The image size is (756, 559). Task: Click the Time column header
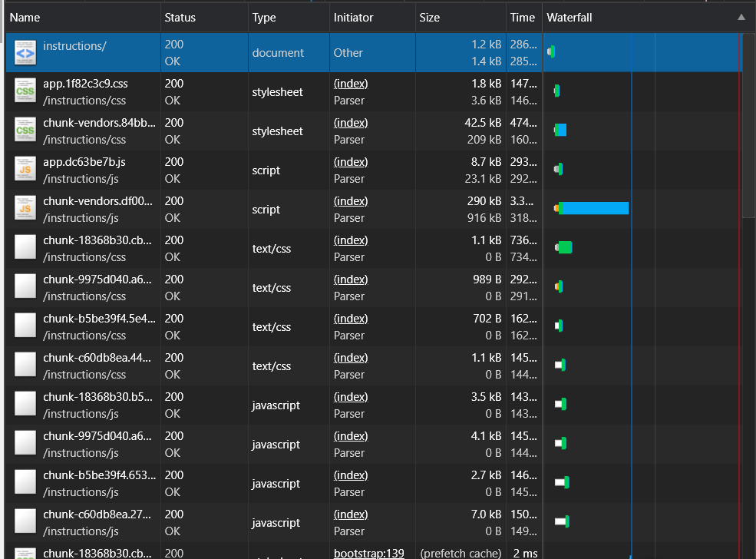[x=523, y=17]
